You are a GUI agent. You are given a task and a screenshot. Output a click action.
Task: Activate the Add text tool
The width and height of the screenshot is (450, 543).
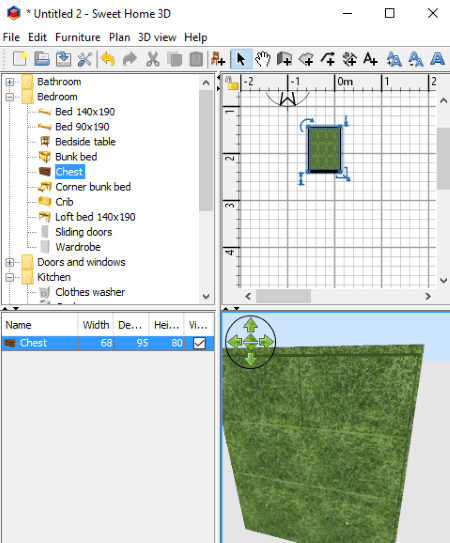[370, 59]
